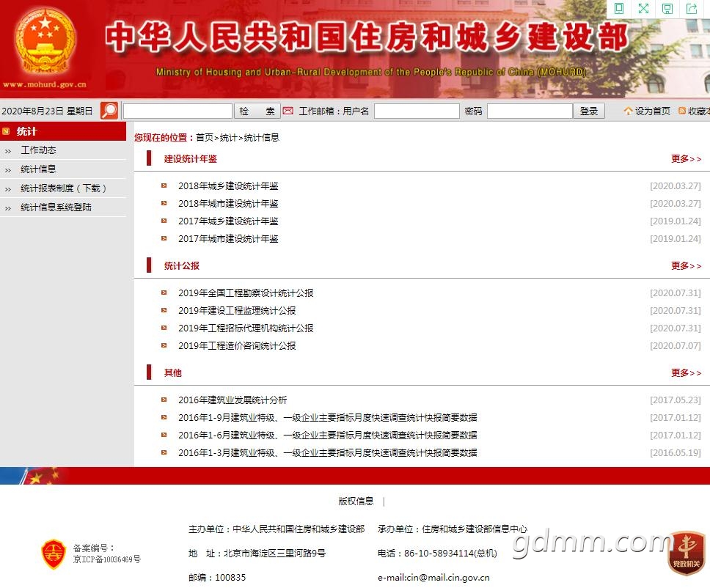The image size is (710, 588).
Task: Click the RSS icon beside 收藏
Action: 682,111
